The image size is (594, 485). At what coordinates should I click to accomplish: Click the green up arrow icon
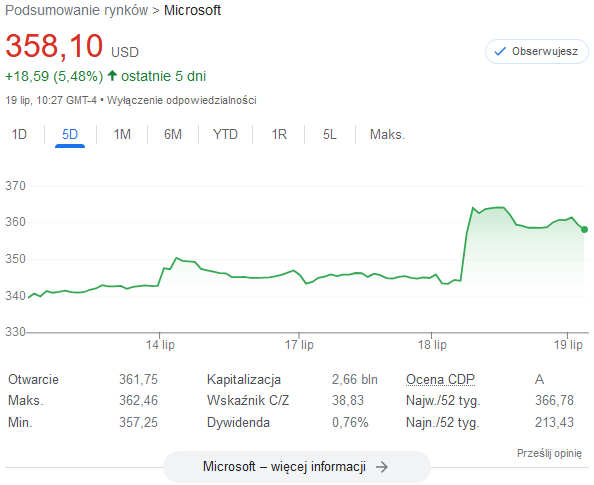coord(112,75)
